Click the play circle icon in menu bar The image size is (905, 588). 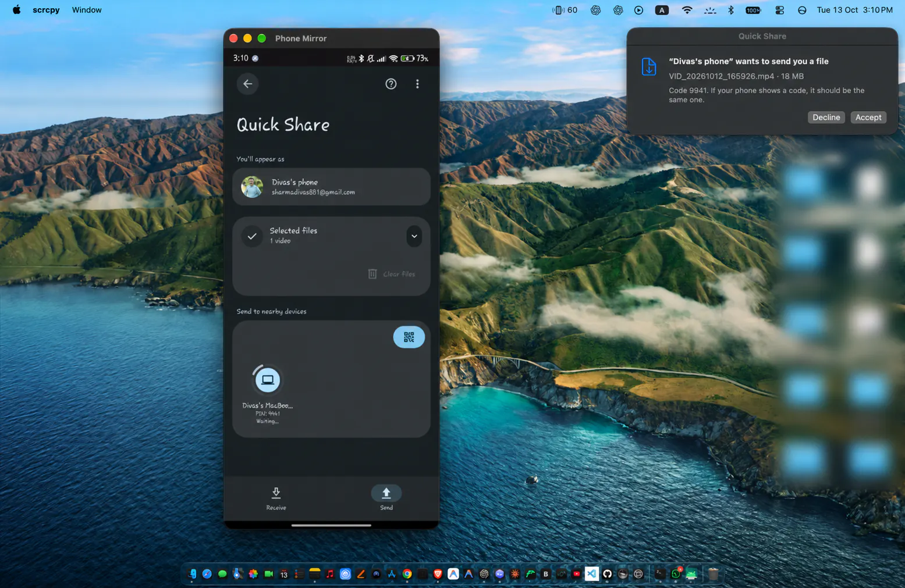[x=638, y=10]
